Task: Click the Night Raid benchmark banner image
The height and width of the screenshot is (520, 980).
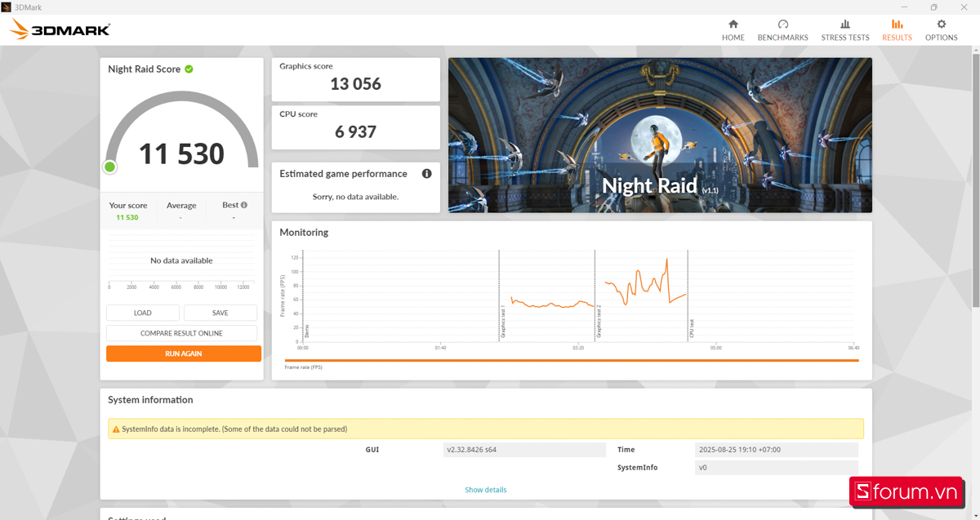Action: tap(660, 135)
